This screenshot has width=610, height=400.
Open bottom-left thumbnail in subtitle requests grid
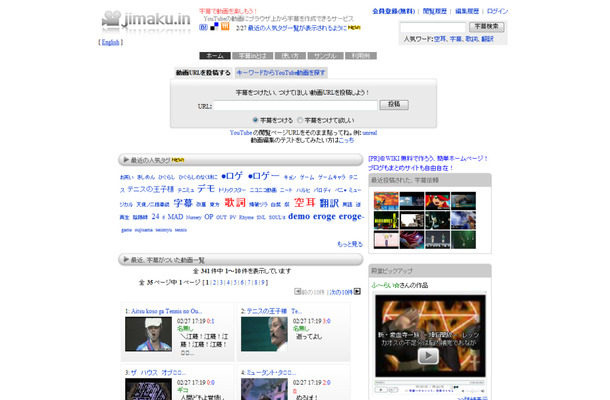[x=386, y=240]
